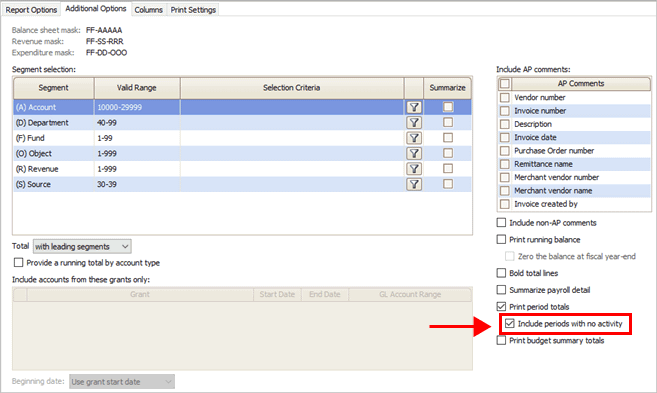Open filter for Fund segment row
The width and height of the screenshot is (657, 393).
tap(414, 138)
